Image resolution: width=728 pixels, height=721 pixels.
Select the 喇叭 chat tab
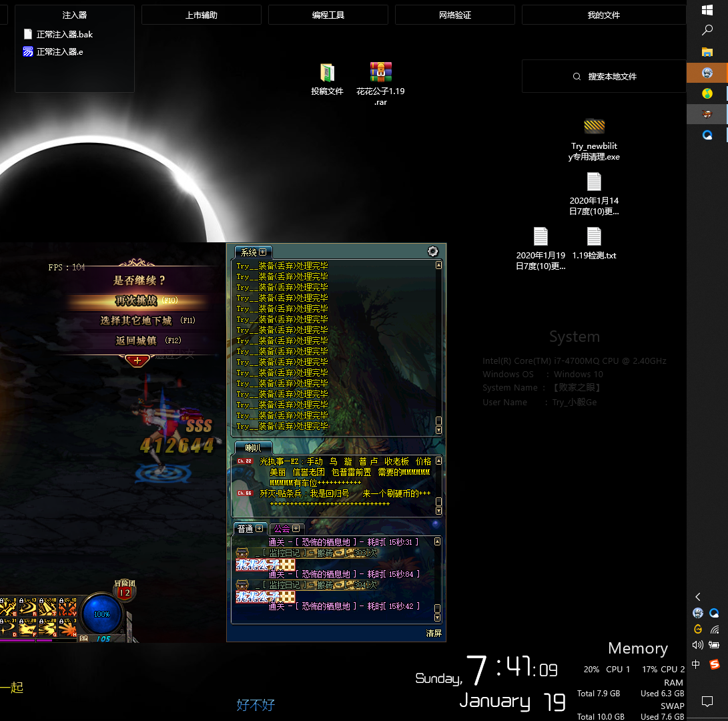[x=254, y=448]
